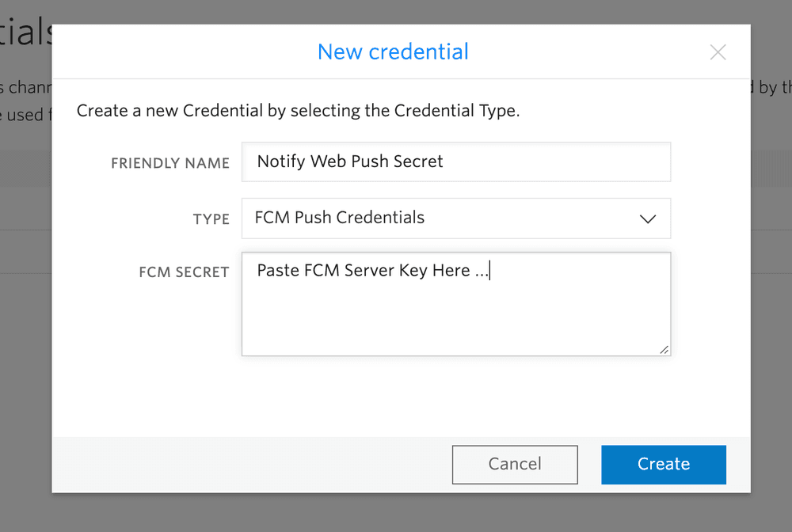Viewport: 792px width, 532px height.
Task: Cancel creating the new credential
Action: 515,465
